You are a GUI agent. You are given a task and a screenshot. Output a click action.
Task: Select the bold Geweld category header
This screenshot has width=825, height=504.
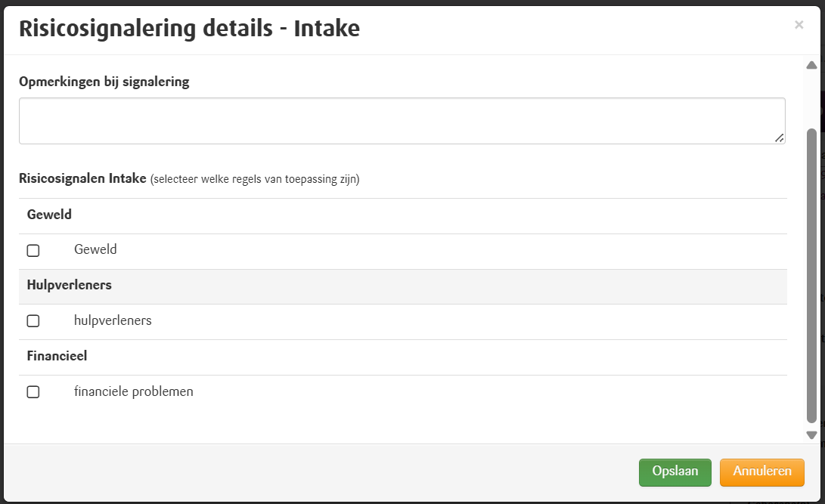(49, 215)
